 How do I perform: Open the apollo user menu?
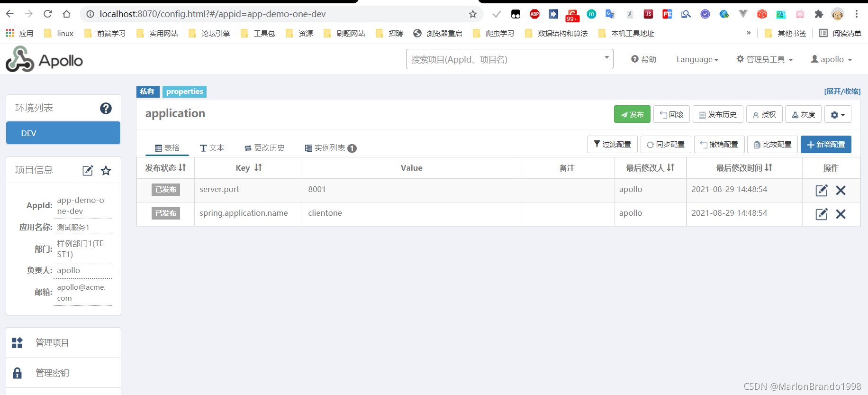[x=832, y=59]
